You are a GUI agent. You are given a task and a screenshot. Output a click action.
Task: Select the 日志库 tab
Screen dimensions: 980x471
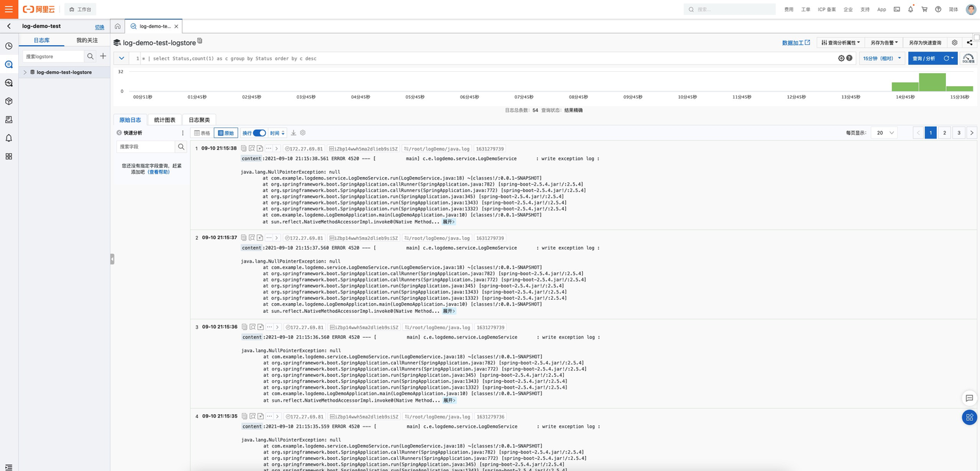point(42,41)
